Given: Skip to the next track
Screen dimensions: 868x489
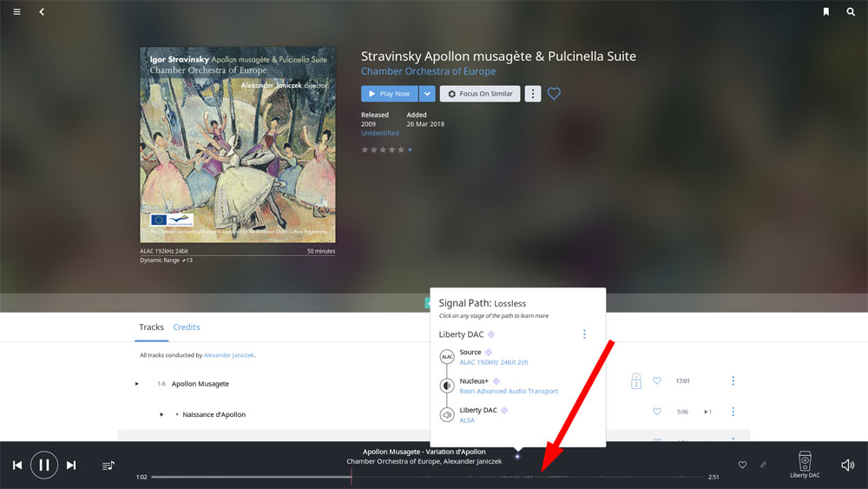Looking at the screenshot, I should tap(71, 466).
